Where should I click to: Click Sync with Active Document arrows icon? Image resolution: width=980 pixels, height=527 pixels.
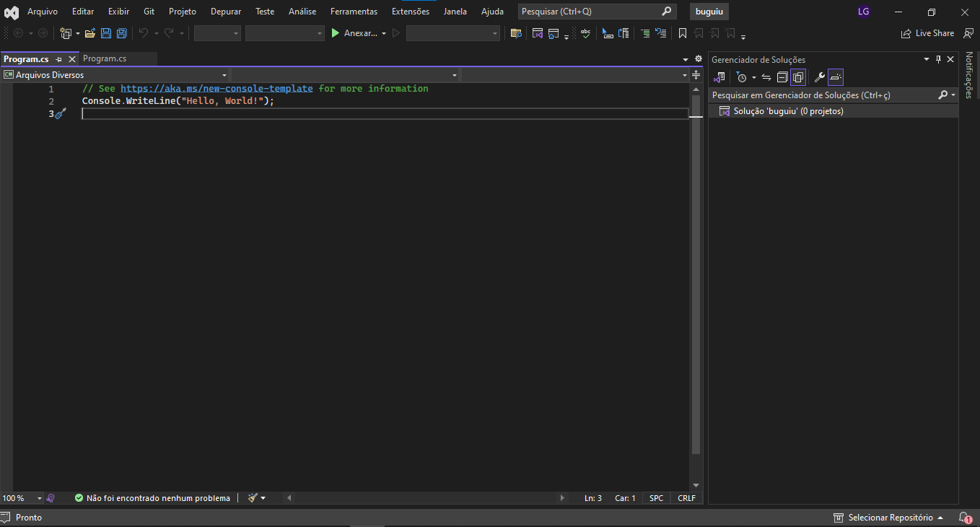(766, 77)
